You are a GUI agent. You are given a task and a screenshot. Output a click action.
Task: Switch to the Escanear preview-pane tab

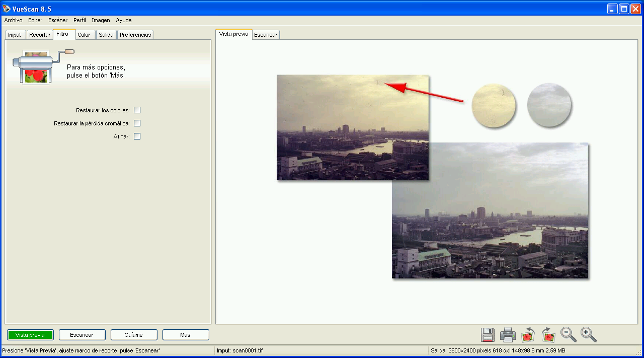(266, 35)
